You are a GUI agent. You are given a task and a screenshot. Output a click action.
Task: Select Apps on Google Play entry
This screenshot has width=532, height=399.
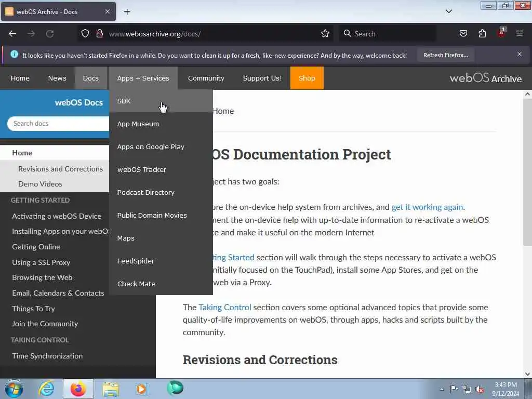coord(161,147)
